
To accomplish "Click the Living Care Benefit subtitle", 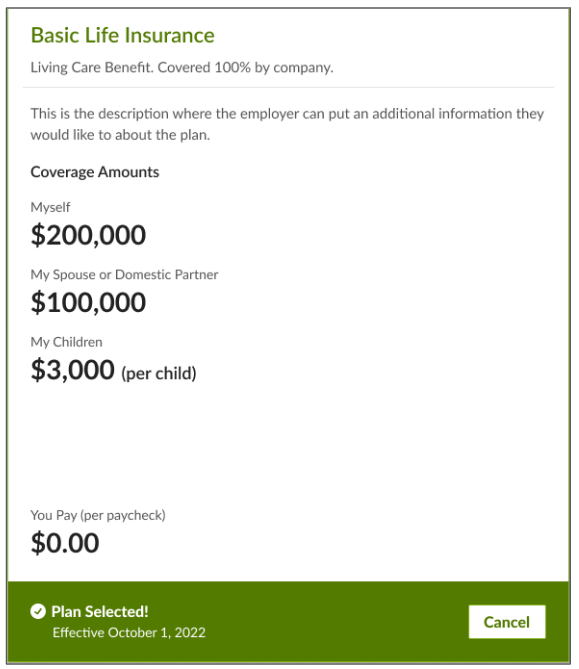I will coord(182,67).
